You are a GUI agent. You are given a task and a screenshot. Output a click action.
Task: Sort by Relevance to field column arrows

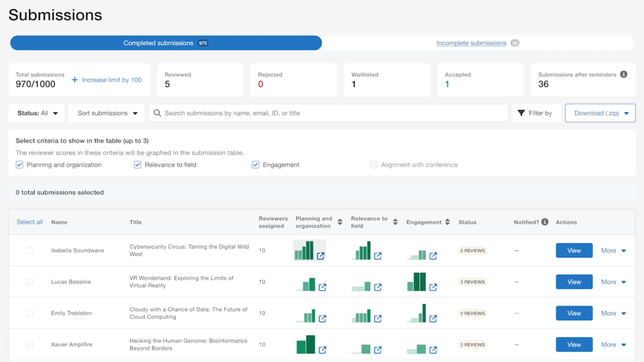(395, 222)
